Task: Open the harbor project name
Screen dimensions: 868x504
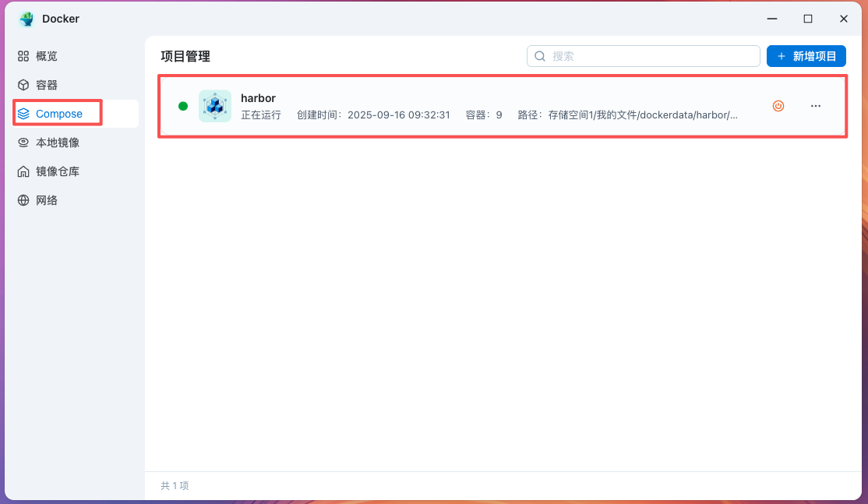Action: coord(258,98)
